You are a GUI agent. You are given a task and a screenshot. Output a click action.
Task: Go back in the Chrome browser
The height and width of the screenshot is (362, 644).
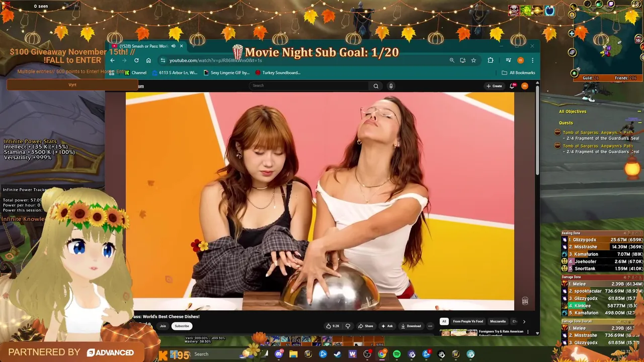point(112,60)
